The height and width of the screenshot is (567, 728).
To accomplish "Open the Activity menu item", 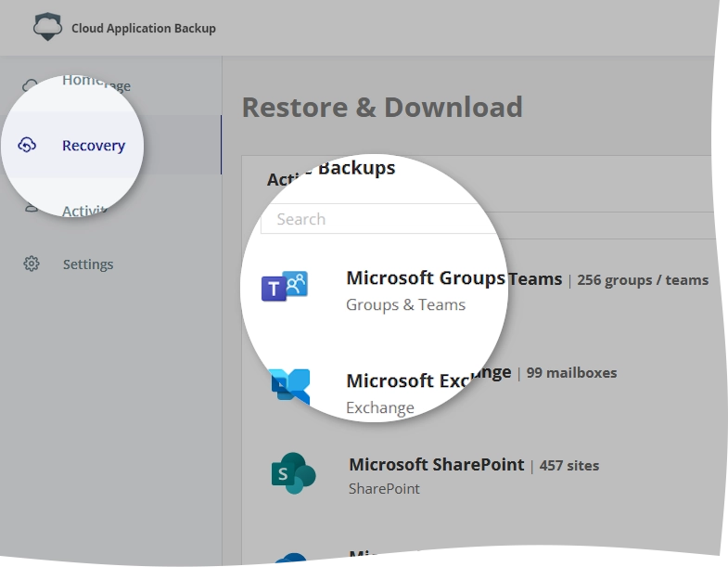I will [85, 211].
